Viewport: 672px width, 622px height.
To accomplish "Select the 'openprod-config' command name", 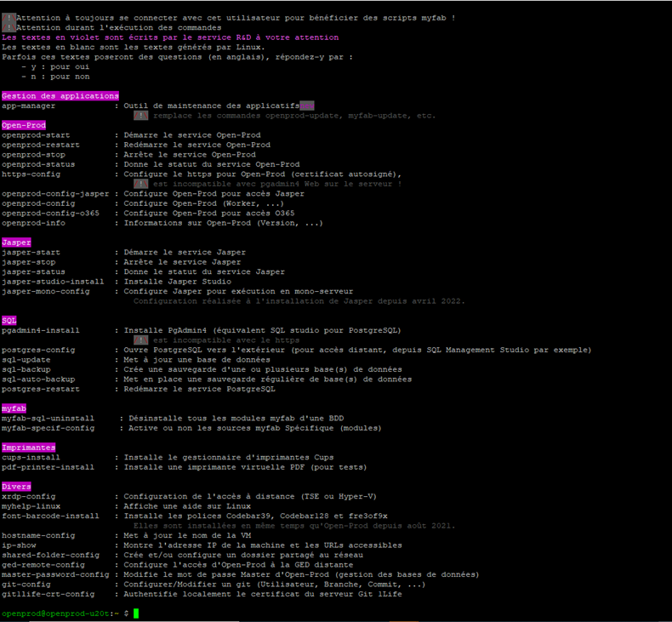I will pos(38,203).
